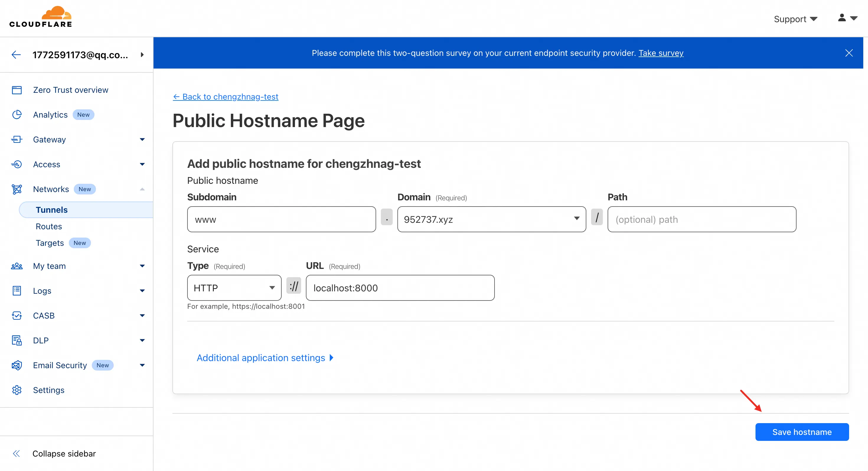The height and width of the screenshot is (471, 868).
Task: Open the Support dropdown menu
Action: [796, 19]
